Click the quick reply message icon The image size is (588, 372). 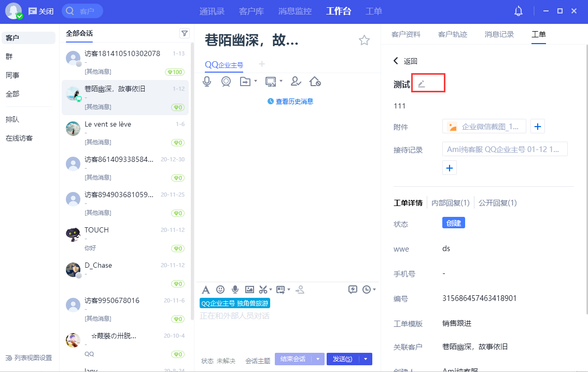281,290
